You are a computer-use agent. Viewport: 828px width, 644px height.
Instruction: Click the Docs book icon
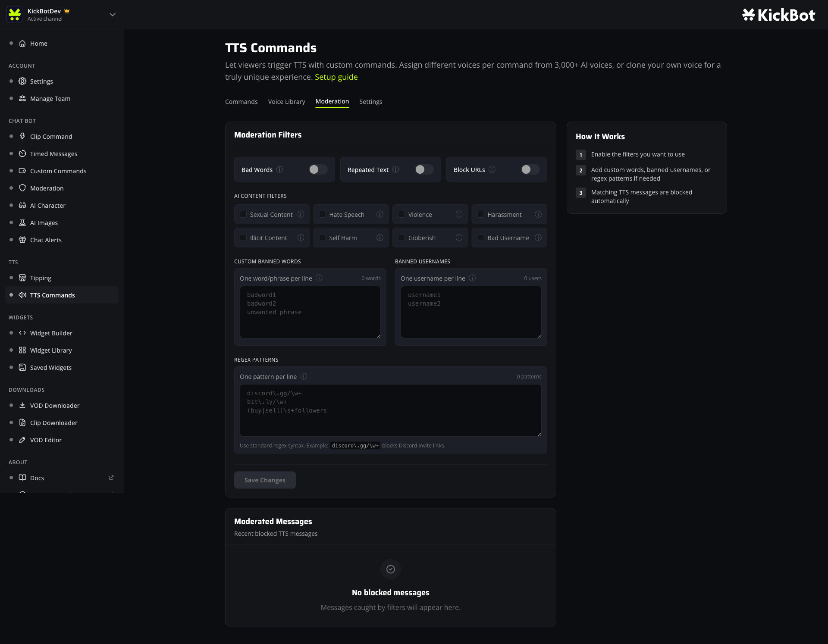22,478
